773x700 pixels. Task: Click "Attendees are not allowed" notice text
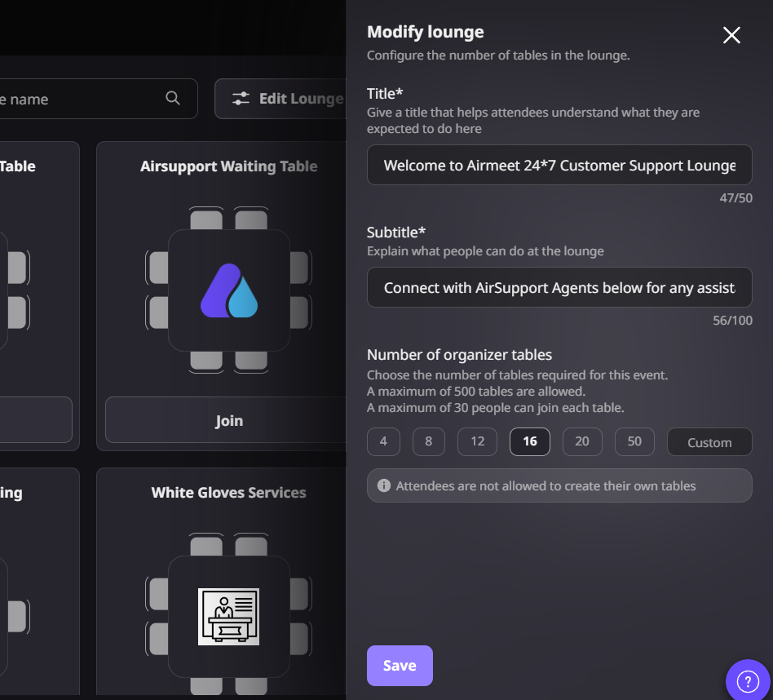click(546, 486)
